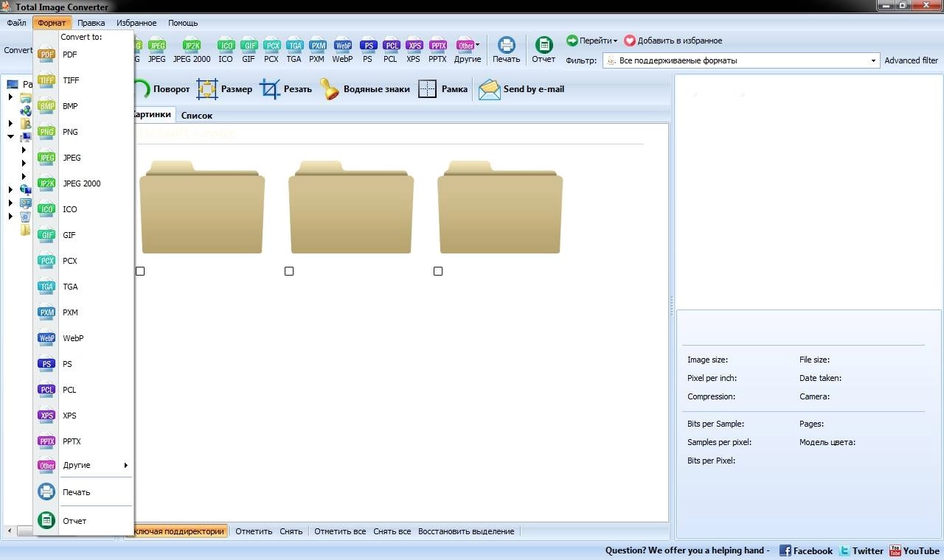This screenshot has height=560, width=944.
Task: Select the first folder thumbnail
Action: point(201,207)
